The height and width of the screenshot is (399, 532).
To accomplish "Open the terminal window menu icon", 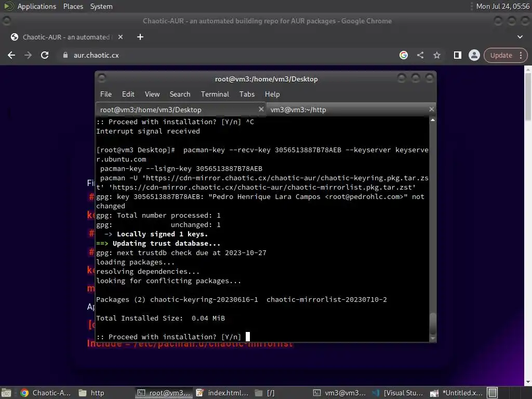I will (102, 78).
